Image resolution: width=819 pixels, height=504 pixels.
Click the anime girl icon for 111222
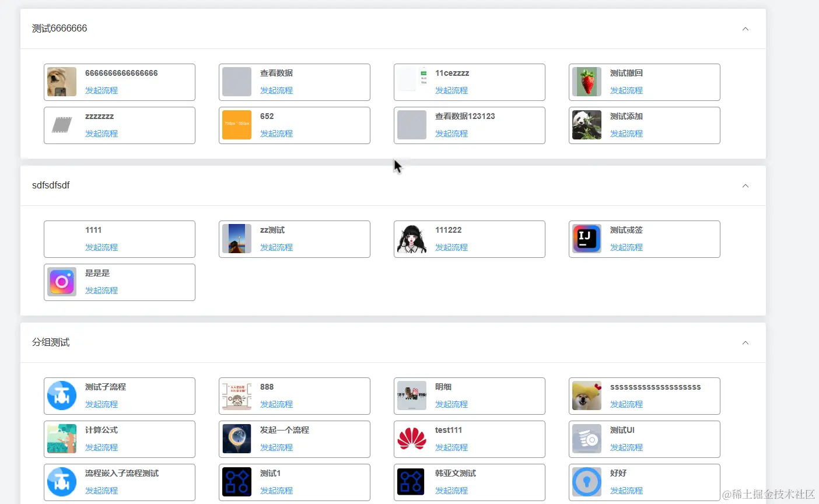(412, 239)
